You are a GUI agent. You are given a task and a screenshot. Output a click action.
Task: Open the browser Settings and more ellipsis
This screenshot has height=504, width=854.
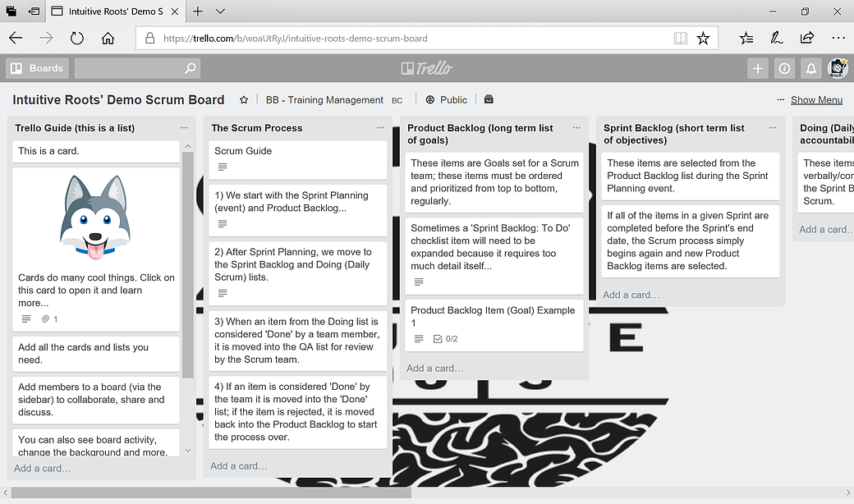(838, 38)
